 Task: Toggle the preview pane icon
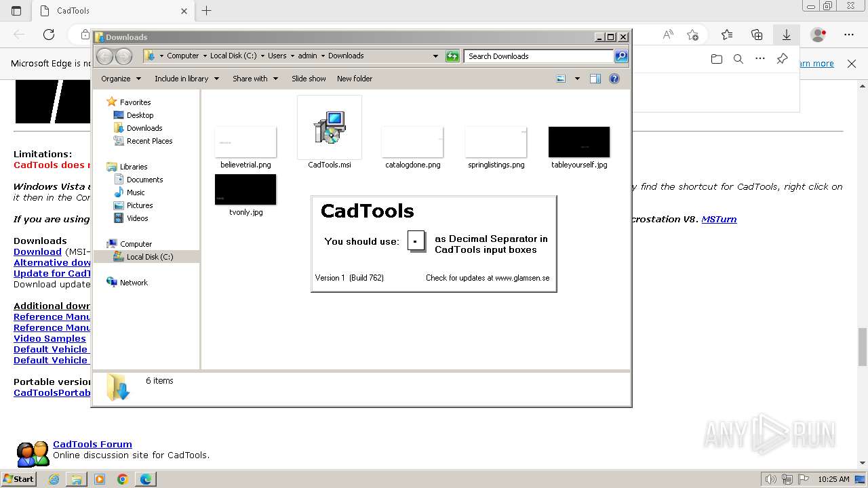pyautogui.click(x=595, y=79)
